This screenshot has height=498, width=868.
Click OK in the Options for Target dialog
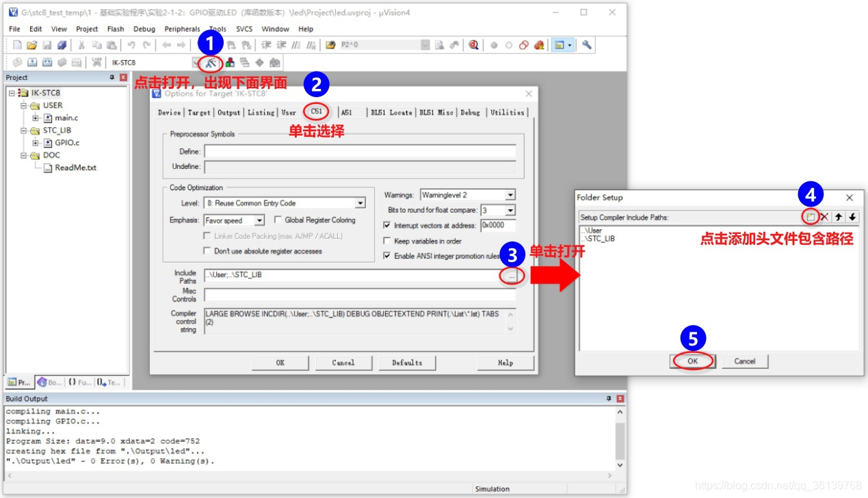click(280, 363)
